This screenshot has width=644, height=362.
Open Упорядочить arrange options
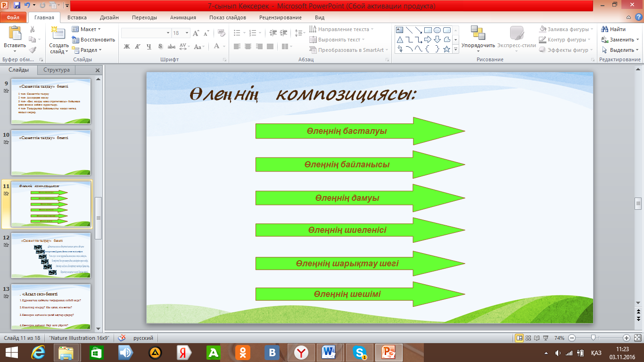(478, 40)
